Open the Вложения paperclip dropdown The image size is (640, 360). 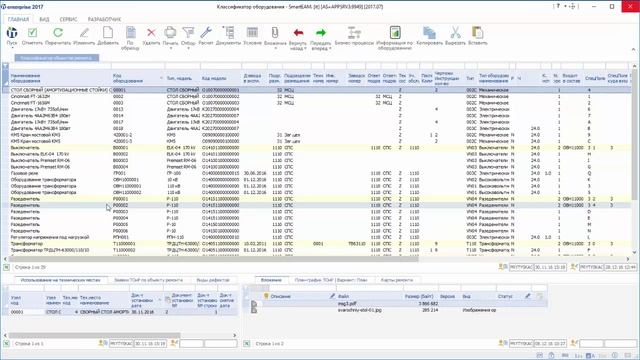276,48
